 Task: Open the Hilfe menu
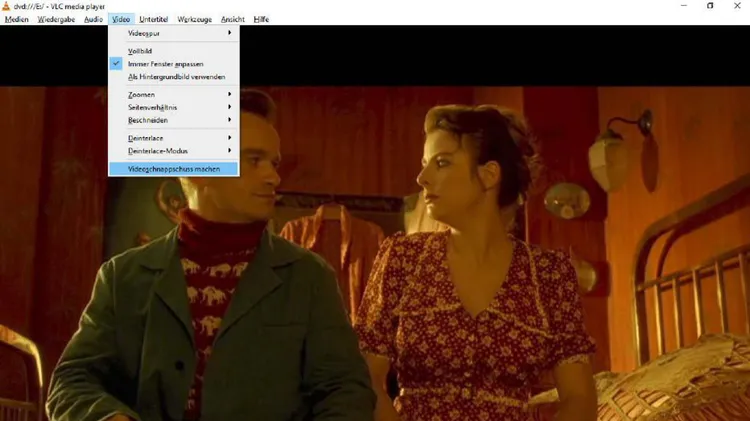pyautogui.click(x=261, y=19)
